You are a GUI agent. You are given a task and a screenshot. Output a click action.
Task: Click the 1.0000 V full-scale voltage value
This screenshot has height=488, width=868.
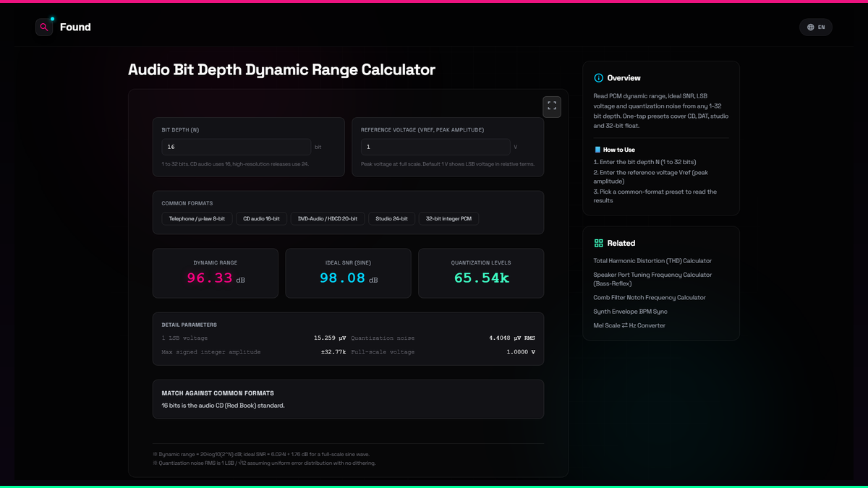coord(521,352)
